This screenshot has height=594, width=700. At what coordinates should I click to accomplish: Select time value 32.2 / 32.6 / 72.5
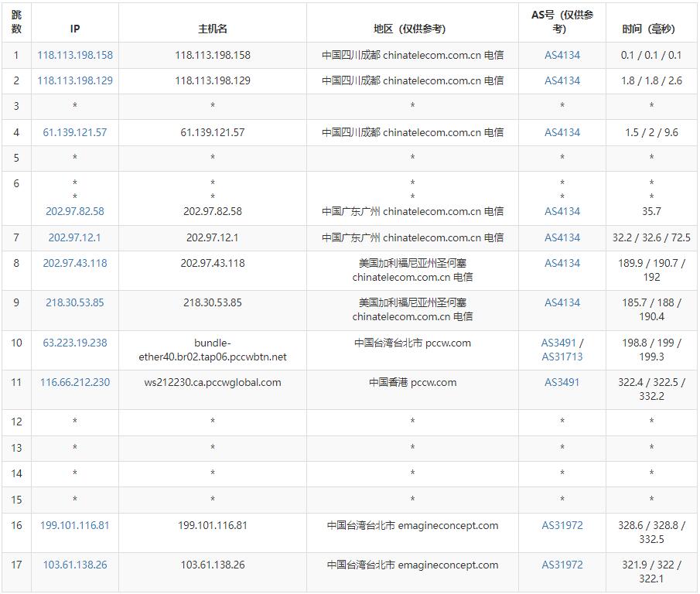click(x=651, y=237)
